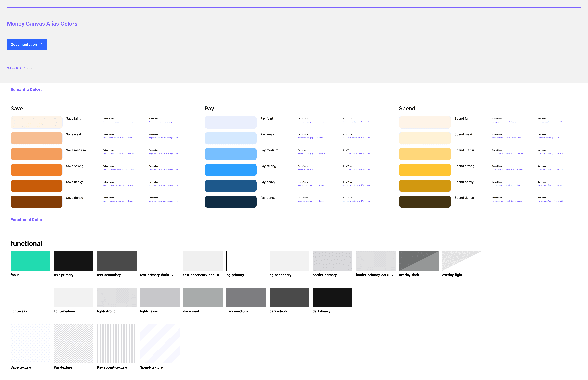Select the Pay dense navy swatch
The width and height of the screenshot is (588, 380).
pyautogui.click(x=231, y=202)
